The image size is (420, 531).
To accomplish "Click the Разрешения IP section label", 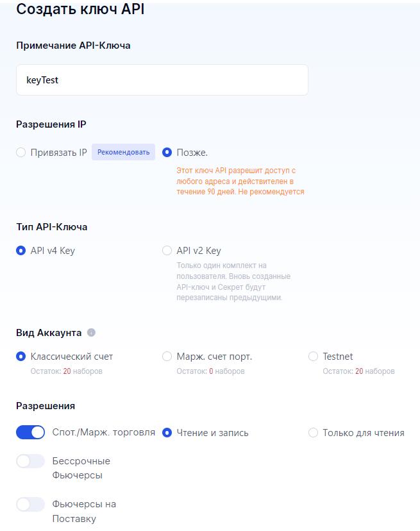I will pyautogui.click(x=51, y=124).
